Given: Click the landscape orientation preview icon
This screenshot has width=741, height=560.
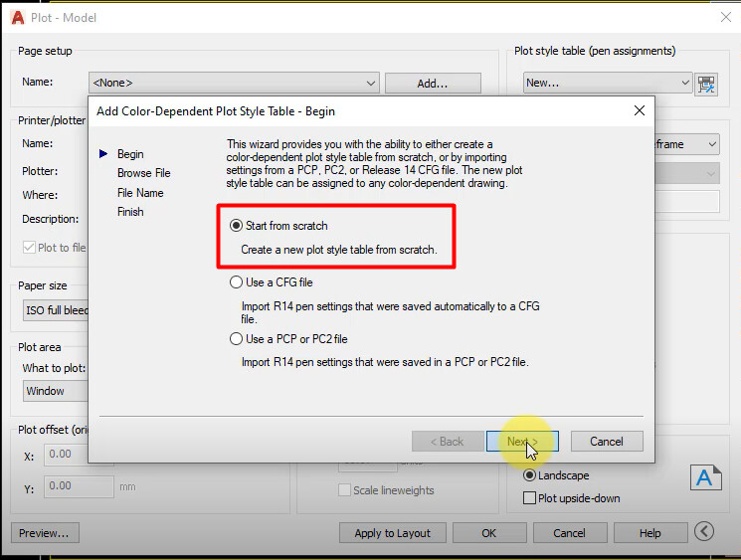Looking at the screenshot, I should click(705, 477).
